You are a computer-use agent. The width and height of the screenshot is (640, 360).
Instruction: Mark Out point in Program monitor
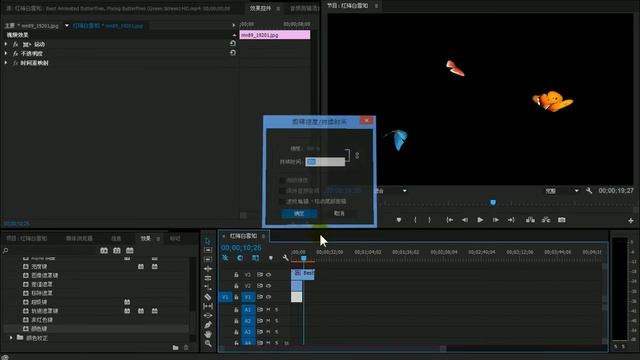point(429,220)
